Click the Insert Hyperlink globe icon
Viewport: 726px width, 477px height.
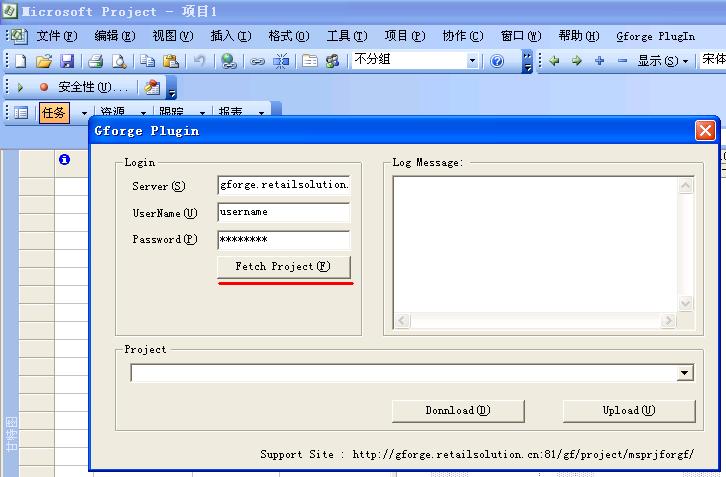[x=228, y=61]
